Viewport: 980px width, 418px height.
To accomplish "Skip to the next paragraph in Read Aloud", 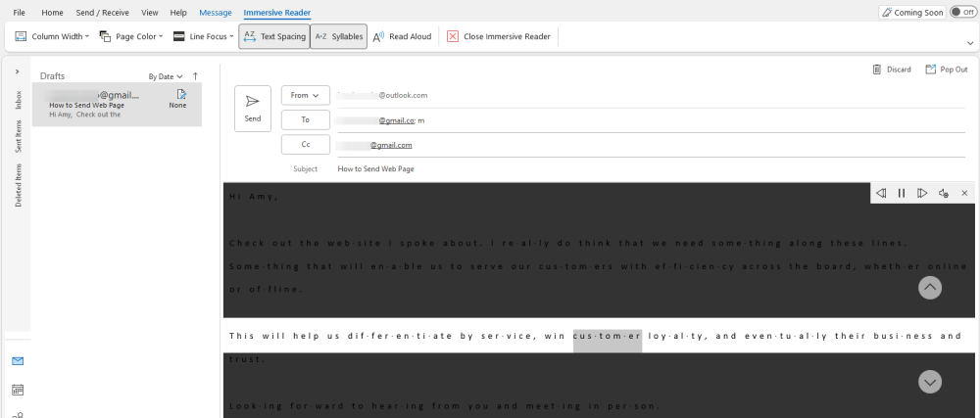I will pos(922,194).
